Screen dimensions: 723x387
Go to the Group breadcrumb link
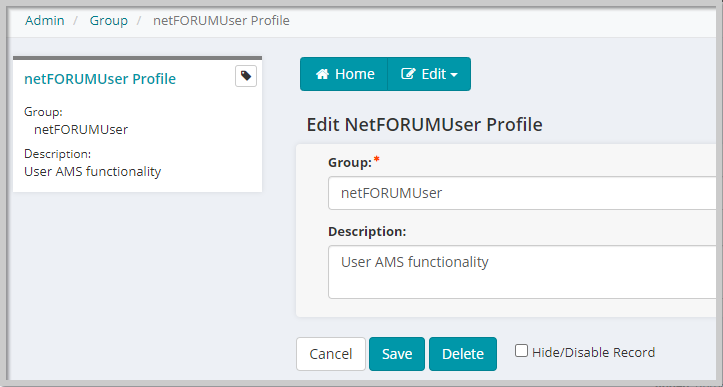point(108,20)
